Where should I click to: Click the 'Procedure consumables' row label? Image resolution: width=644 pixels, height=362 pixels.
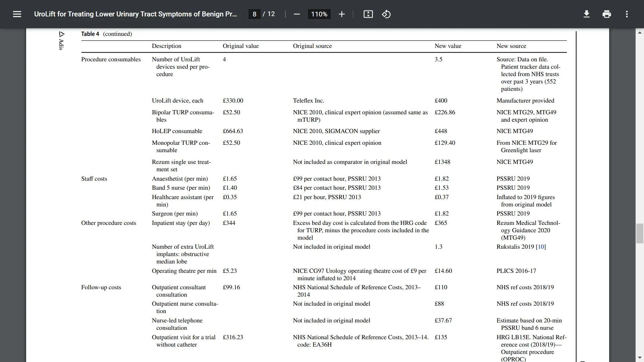(111, 59)
